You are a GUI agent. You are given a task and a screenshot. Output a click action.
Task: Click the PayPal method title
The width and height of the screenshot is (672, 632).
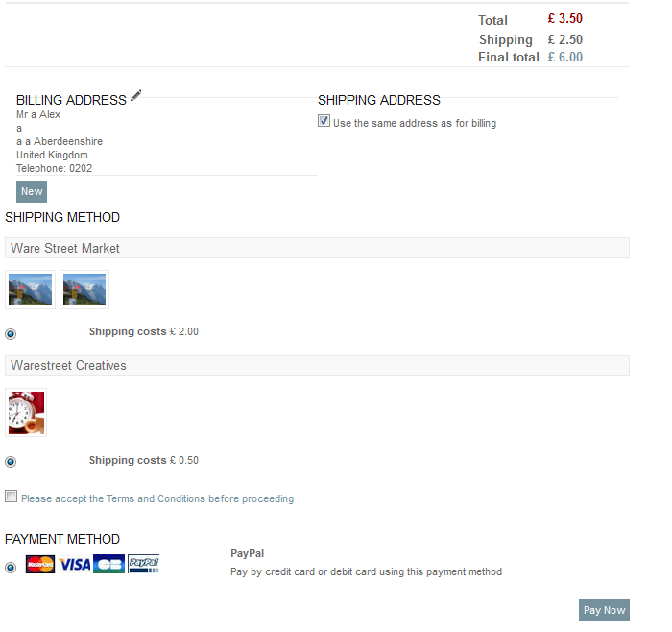(248, 553)
